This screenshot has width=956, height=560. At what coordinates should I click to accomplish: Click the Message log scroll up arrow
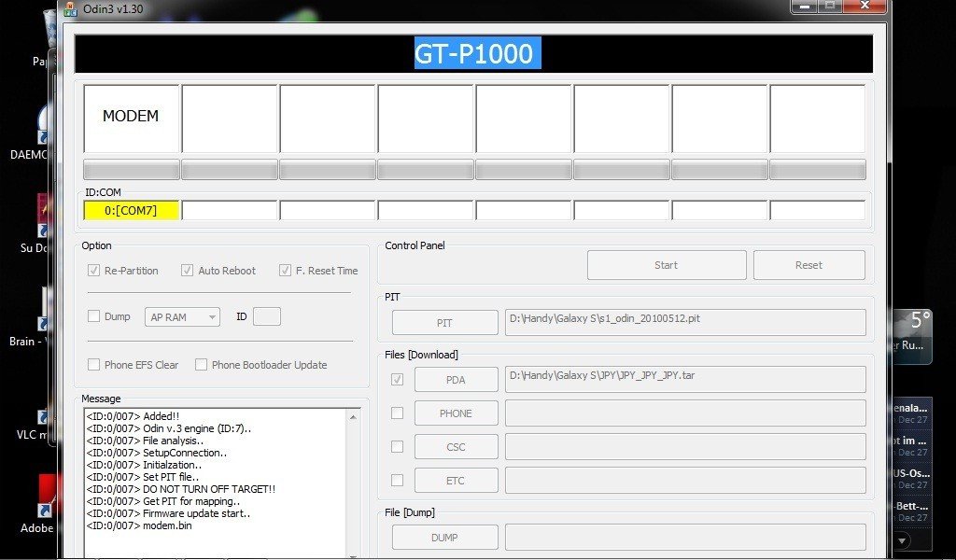coord(353,417)
